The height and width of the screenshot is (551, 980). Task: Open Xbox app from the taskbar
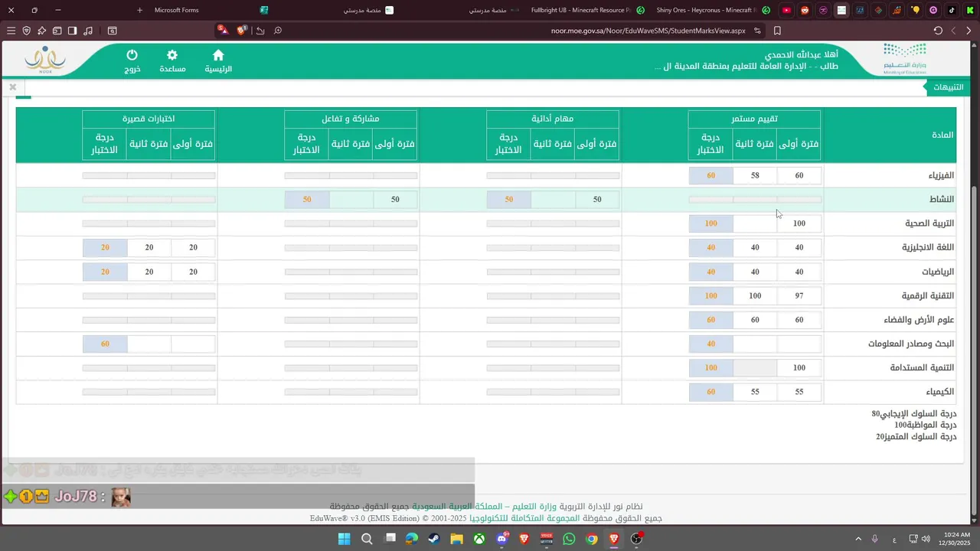479,539
